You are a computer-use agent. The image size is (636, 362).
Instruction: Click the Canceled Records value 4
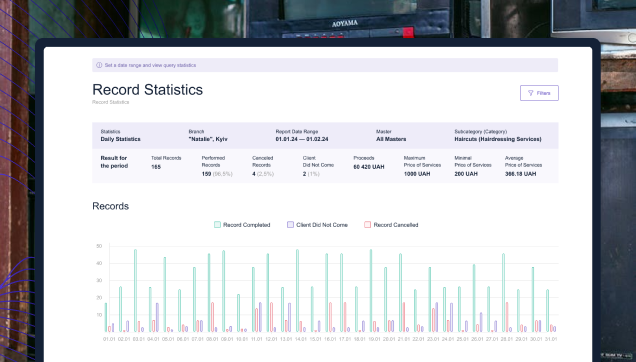[254, 174]
